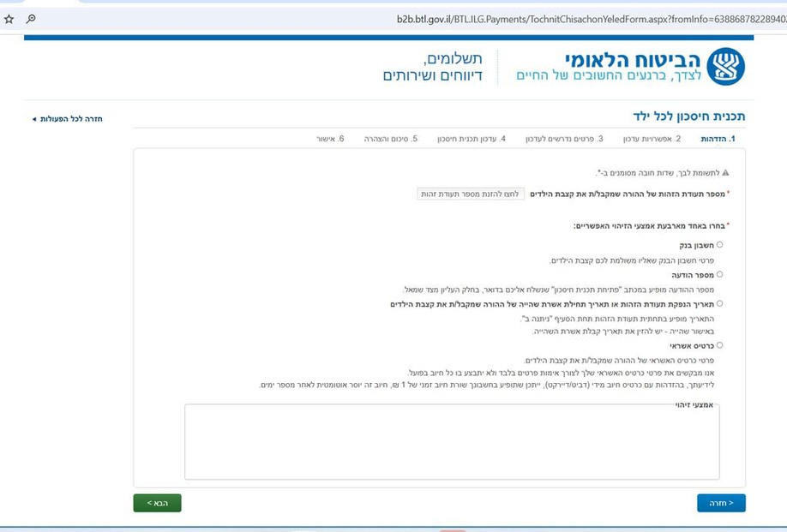The image size is (787, 532).
Task: Click the green הבא button
Action: [x=157, y=503]
